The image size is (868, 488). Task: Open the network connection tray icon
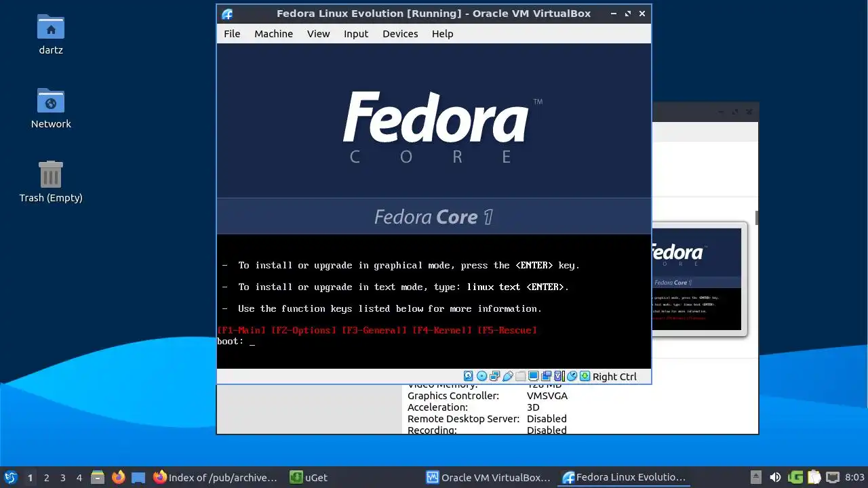(833, 477)
